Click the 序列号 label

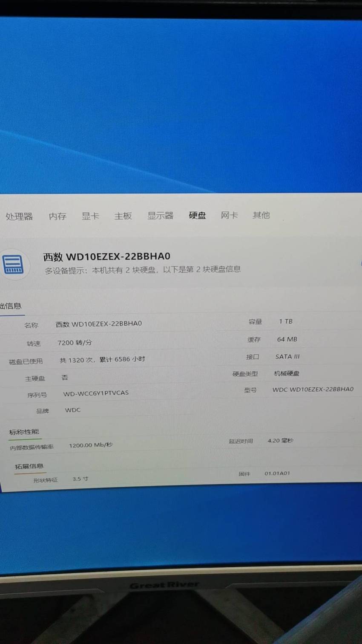(x=37, y=395)
